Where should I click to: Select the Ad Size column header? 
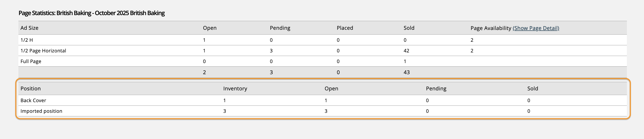(30, 28)
